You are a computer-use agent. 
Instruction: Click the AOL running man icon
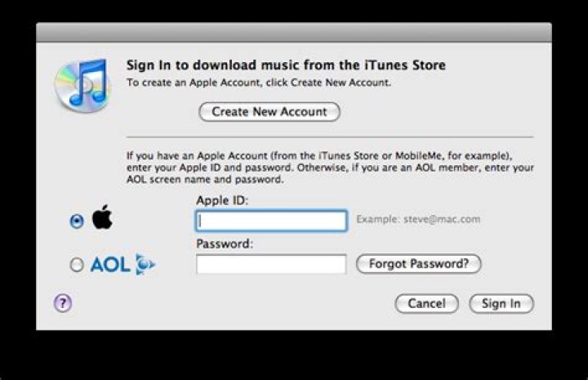point(145,265)
